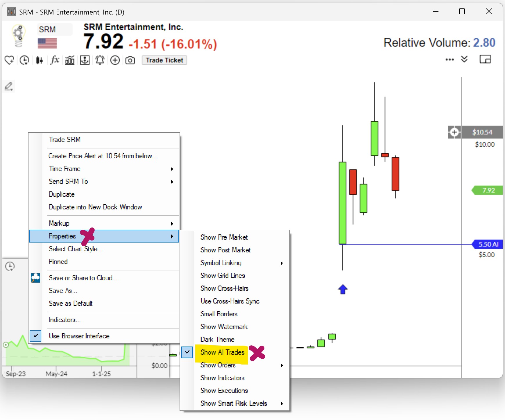This screenshot has width=505, height=420.
Task: Choose Duplicate into New Dock Window
Action: [x=104, y=207]
